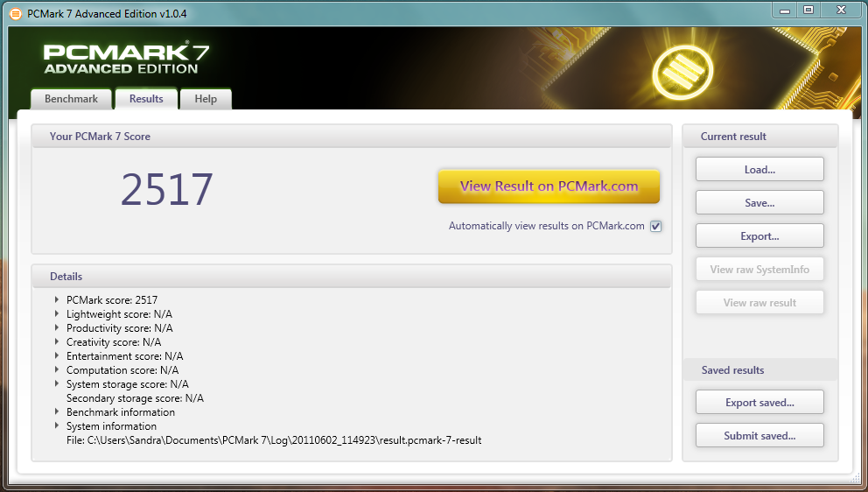Click Export saved... button
The image size is (868, 492).
[759, 402]
